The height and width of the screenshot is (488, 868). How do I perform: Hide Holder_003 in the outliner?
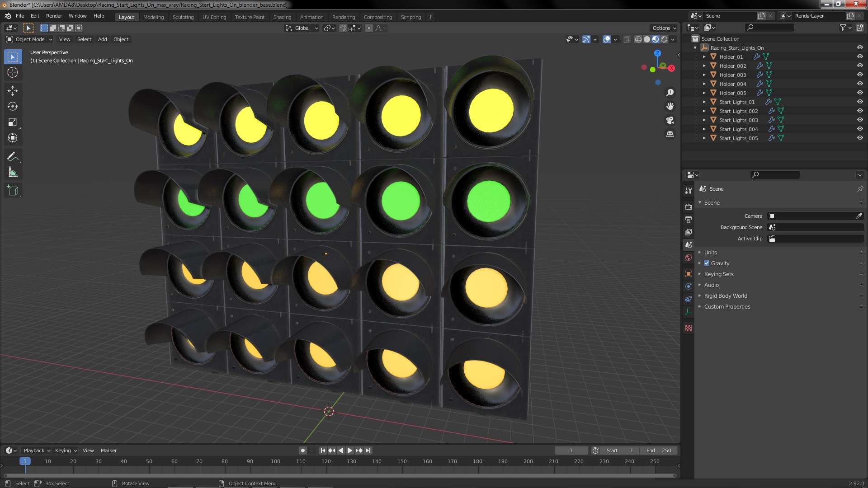coord(859,75)
